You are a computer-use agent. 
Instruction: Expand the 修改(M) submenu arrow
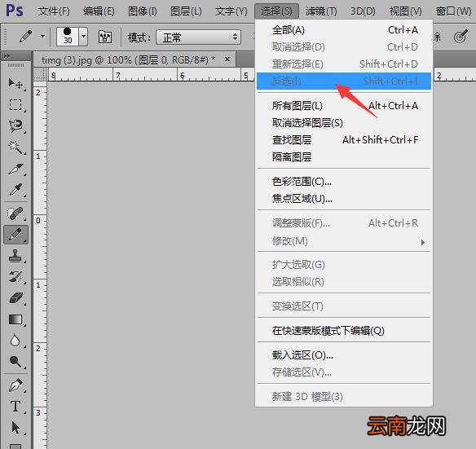coord(422,242)
